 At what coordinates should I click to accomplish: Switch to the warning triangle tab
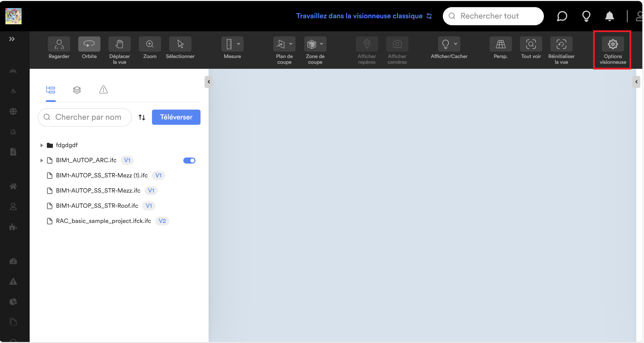pos(103,90)
